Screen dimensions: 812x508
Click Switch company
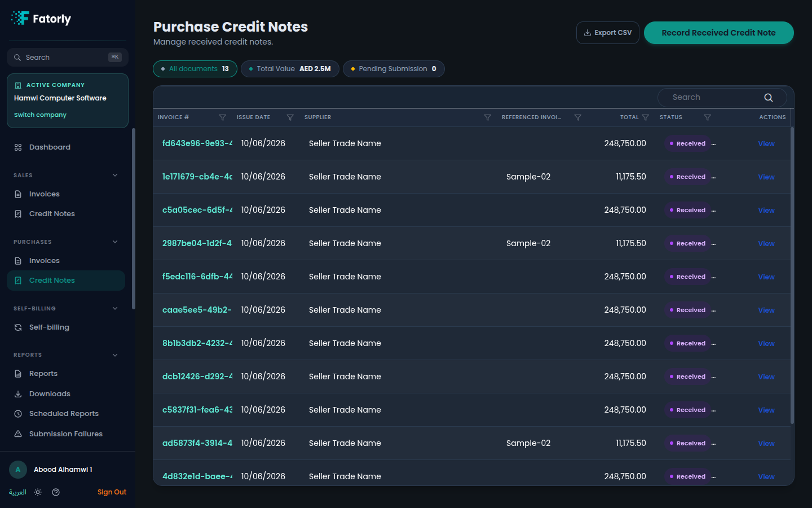point(40,115)
